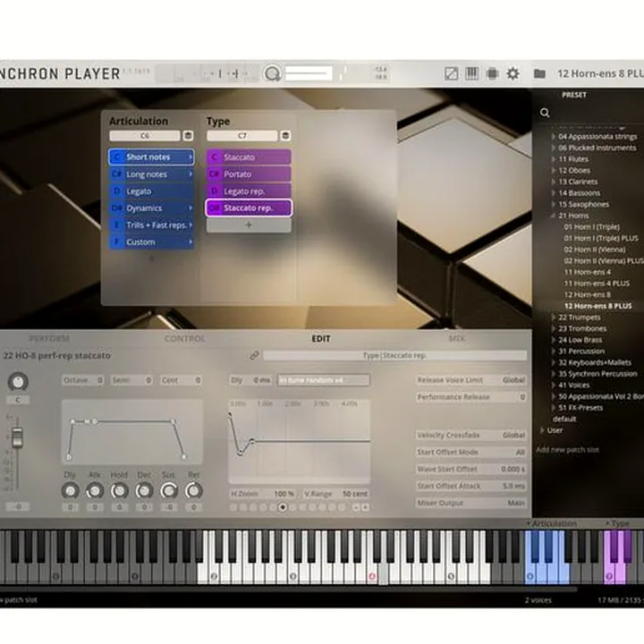Click the Dly envelope knob

coord(71,491)
